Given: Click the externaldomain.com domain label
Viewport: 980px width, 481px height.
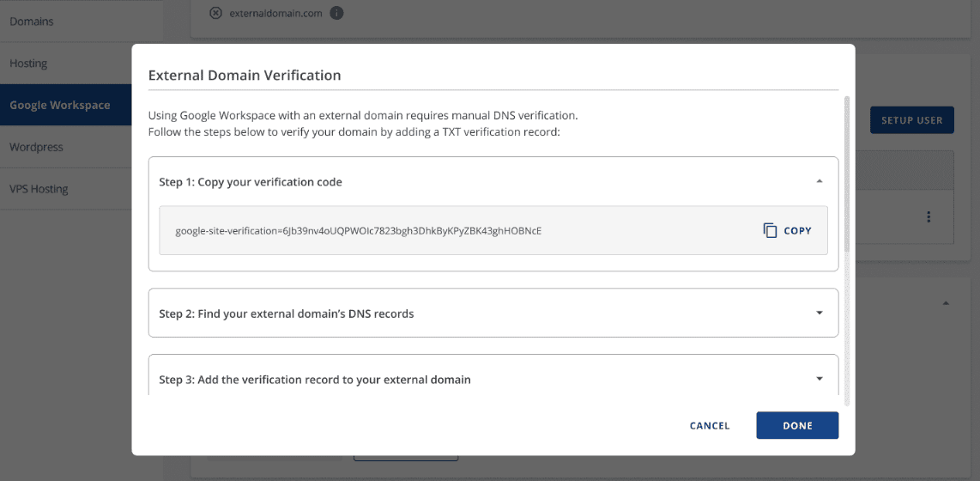Looking at the screenshot, I should pos(275,13).
